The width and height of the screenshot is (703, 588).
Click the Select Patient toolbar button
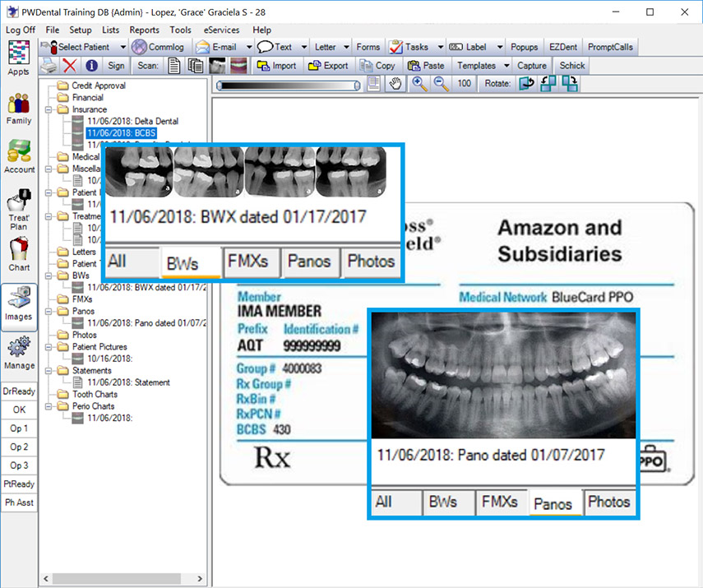point(78,47)
